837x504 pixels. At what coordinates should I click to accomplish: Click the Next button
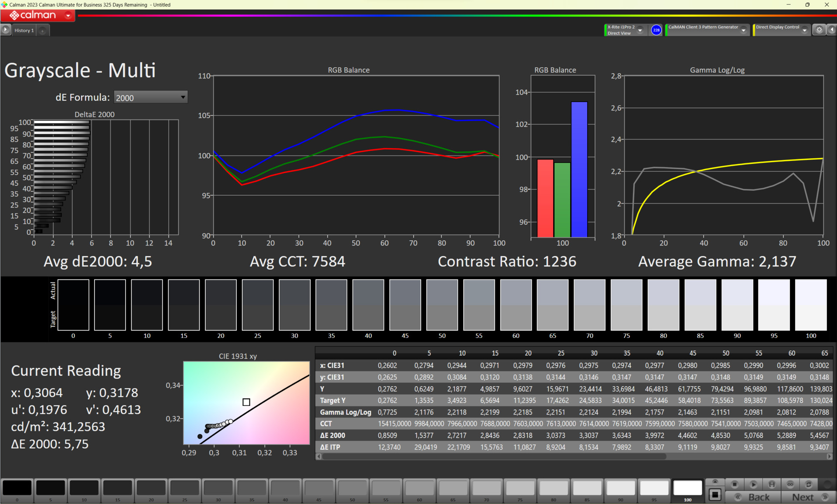click(x=808, y=497)
